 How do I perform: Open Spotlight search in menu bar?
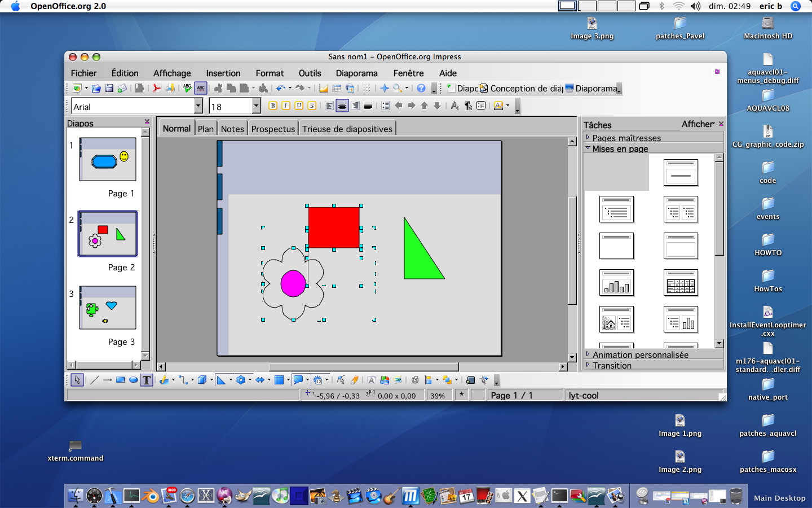pyautogui.click(x=796, y=6)
